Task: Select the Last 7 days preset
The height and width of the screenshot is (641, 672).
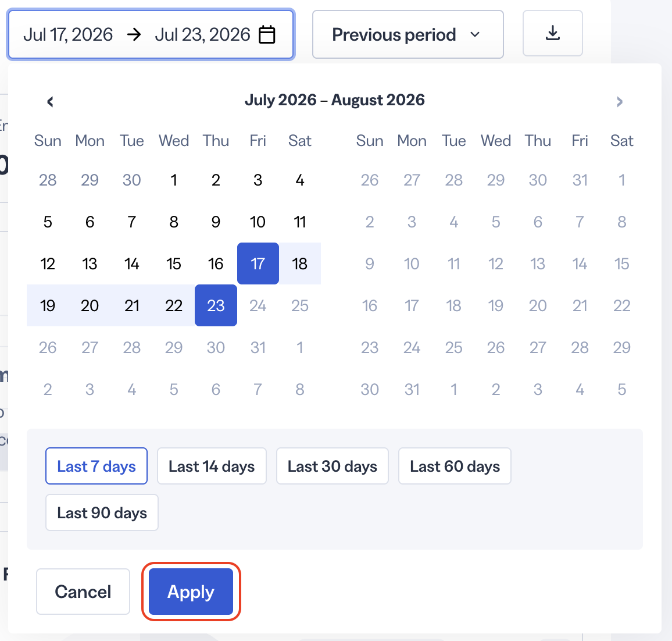Action: click(x=96, y=466)
